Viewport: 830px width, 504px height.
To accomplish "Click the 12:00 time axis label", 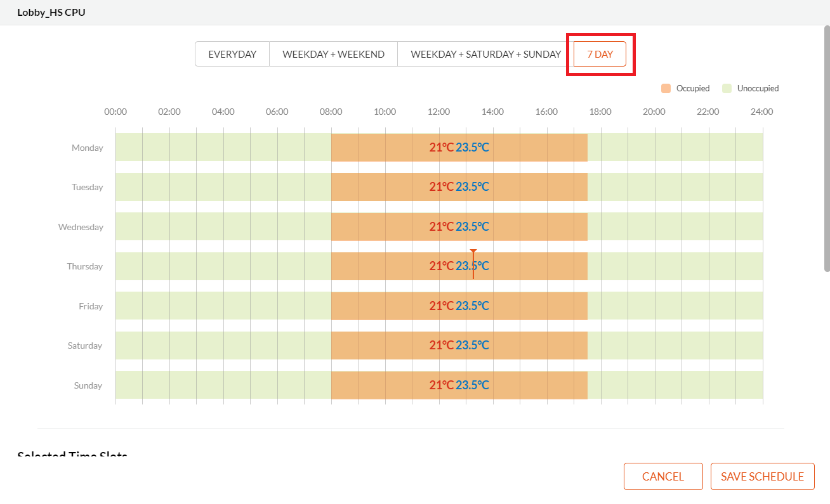I will (x=439, y=112).
